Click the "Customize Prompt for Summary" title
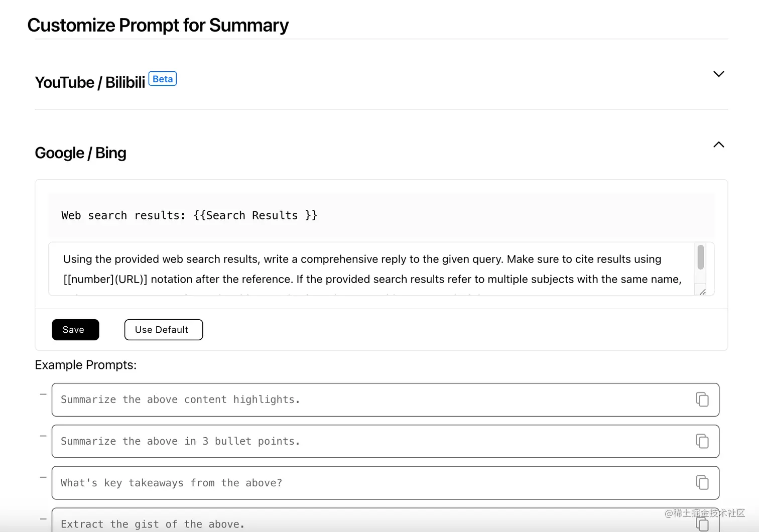759x532 pixels. coord(158,26)
